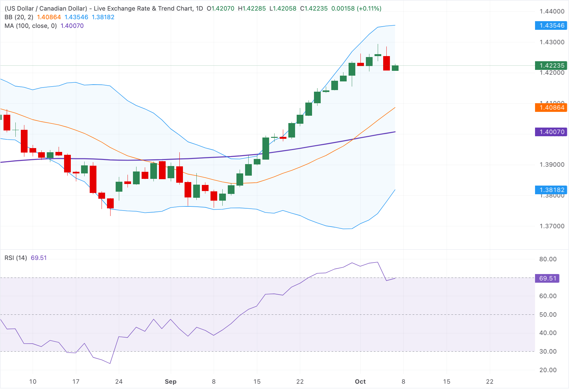
Task: Select the MA (100, close, 0) legend
Action: pos(31,26)
